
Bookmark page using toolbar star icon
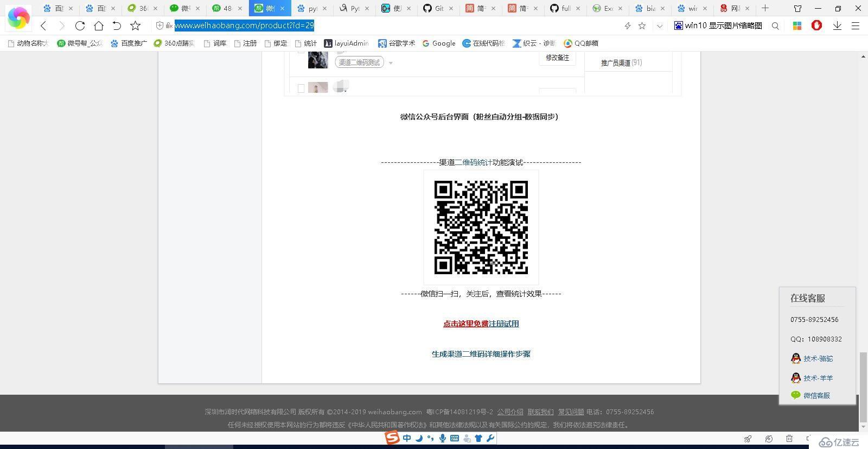point(136,26)
